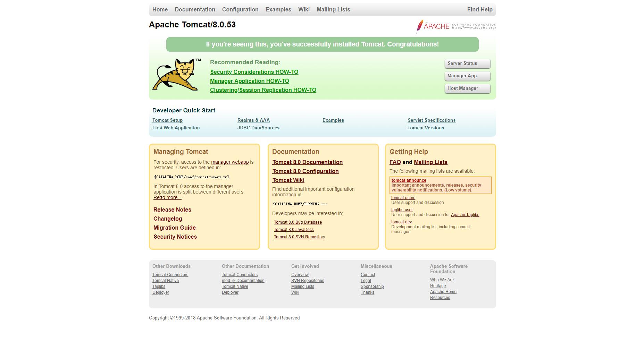Viewport: 644px width, 342px height.
Task: Open Mailing Lists in the top navigation bar
Action: coord(333,10)
